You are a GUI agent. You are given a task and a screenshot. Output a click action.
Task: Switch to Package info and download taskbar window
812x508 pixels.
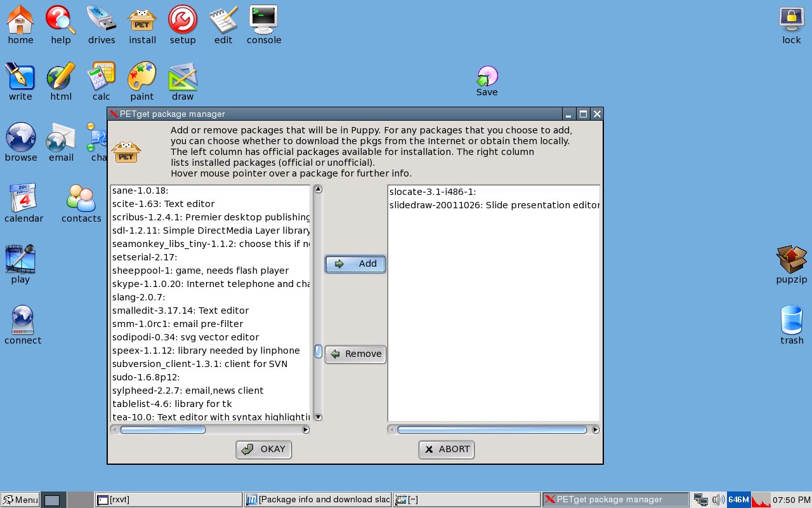pos(318,500)
